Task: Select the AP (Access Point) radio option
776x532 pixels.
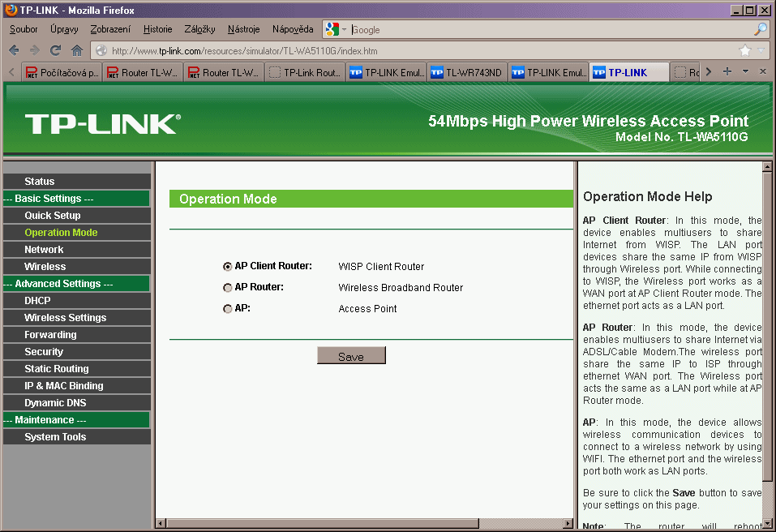Action: (x=227, y=309)
